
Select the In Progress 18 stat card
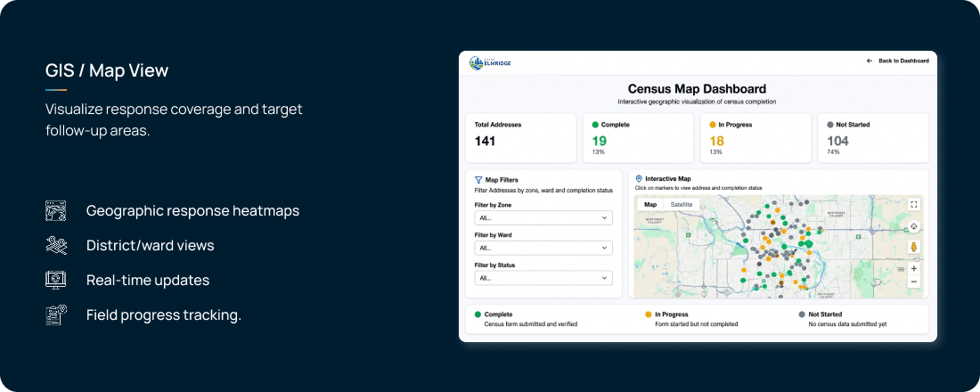pos(755,138)
